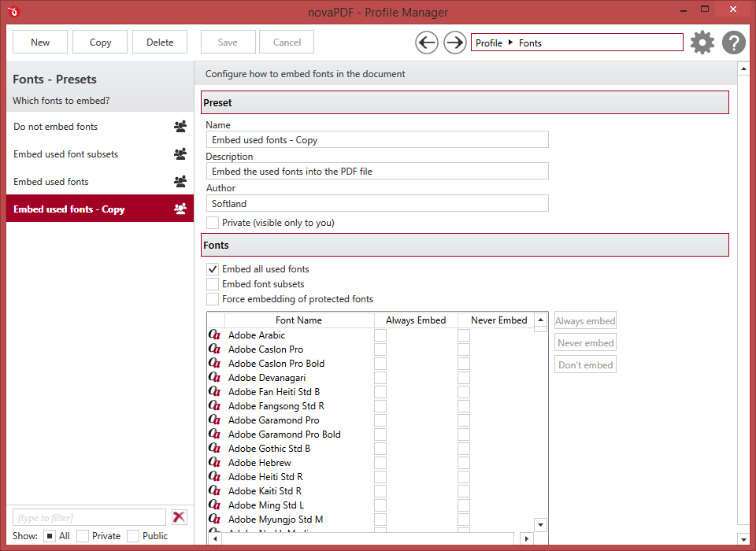This screenshot has width=756, height=551.
Task: Select the Embed used fonts preset
Action: [100, 181]
